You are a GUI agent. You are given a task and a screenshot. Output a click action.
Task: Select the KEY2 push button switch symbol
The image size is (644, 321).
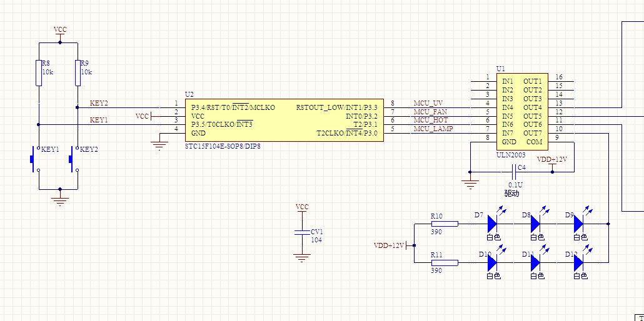tap(73, 159)
